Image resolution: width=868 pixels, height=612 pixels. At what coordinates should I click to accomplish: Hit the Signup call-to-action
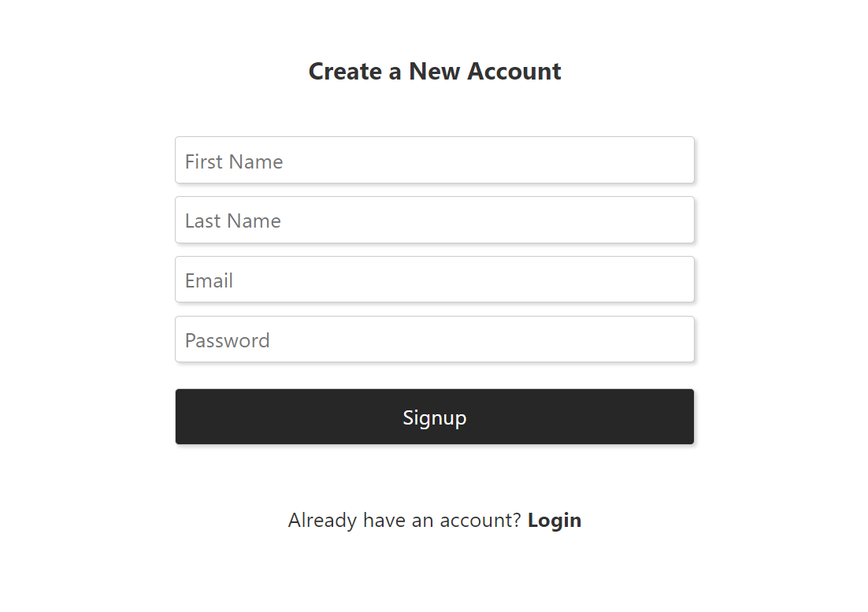coord(434,417)
